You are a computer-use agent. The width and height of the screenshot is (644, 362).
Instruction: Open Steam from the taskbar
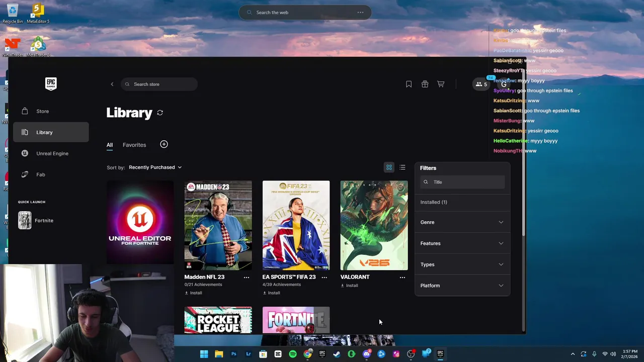point(337,354)
